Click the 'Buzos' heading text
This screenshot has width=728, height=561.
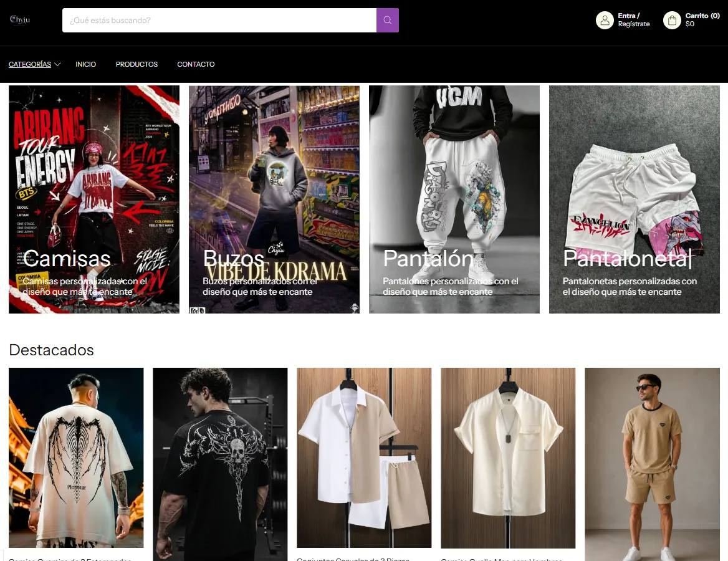coord(234,259)
